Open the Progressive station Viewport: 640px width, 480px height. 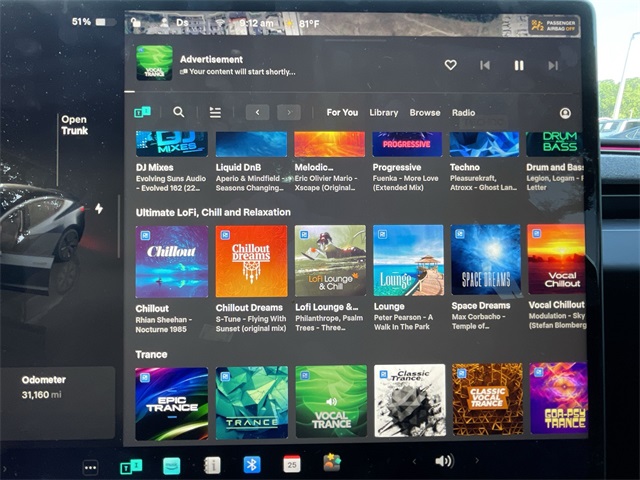click(x=407, y=144)
